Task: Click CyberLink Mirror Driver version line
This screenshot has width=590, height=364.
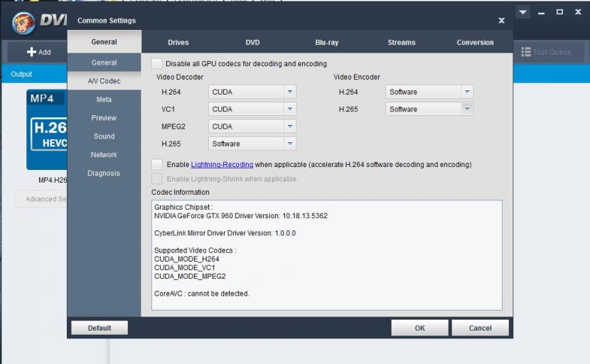Action: tap(225, 233)
